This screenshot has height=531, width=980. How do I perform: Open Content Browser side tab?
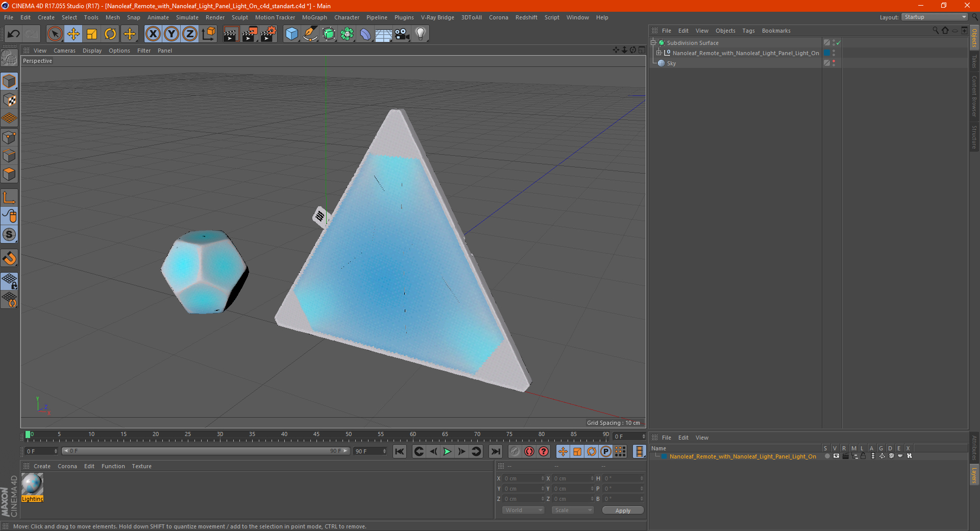coord(974,97)
